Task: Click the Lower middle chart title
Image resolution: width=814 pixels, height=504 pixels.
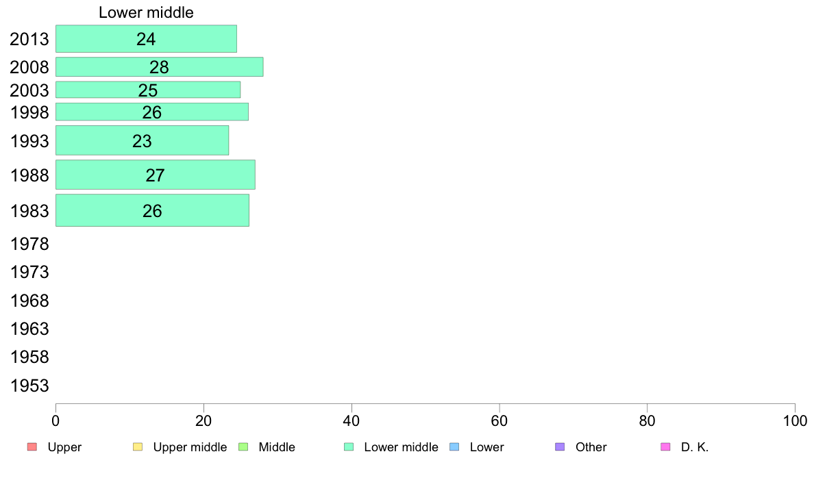Action: click(x=146, y=12)
